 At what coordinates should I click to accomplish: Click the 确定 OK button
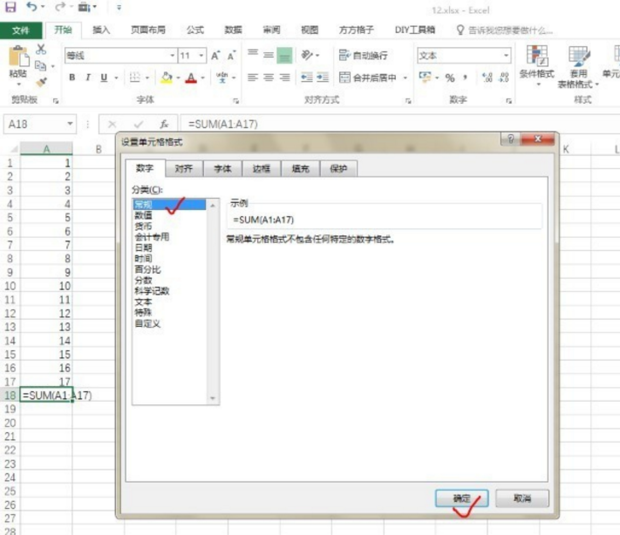(462, 499)
